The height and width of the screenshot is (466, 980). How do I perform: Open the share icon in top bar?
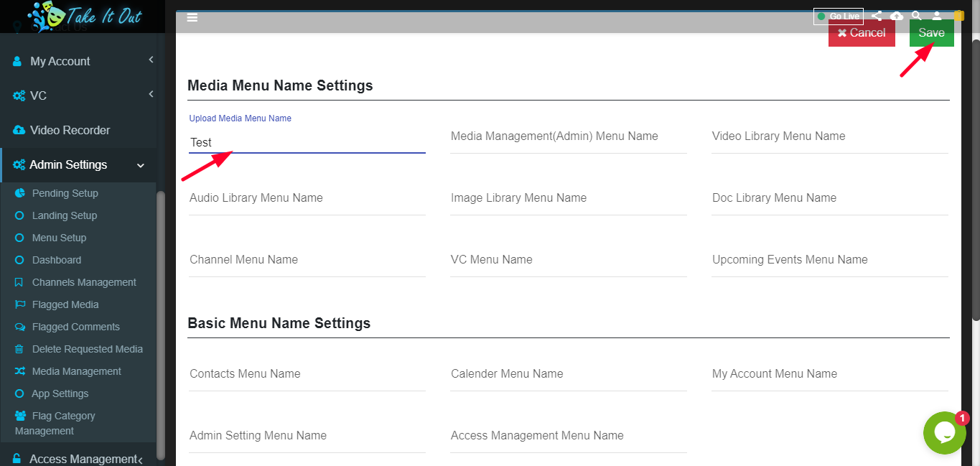[877, 16]
